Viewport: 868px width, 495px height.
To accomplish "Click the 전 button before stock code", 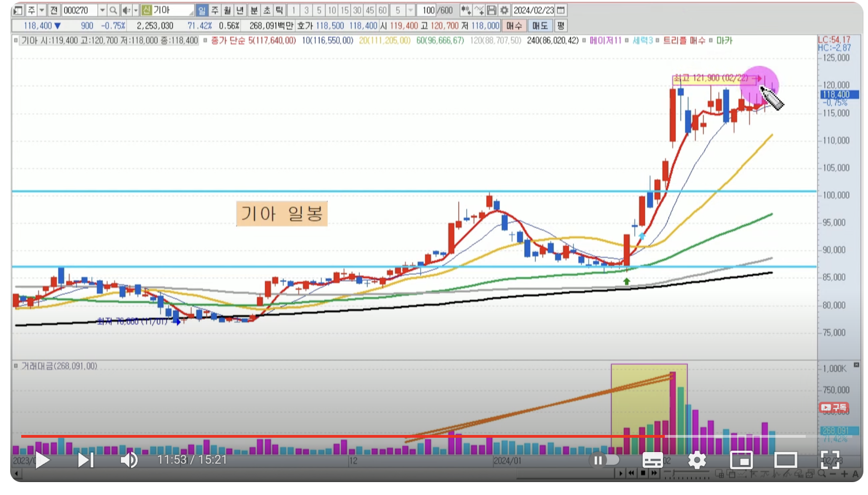I will [x=54, y=10].
